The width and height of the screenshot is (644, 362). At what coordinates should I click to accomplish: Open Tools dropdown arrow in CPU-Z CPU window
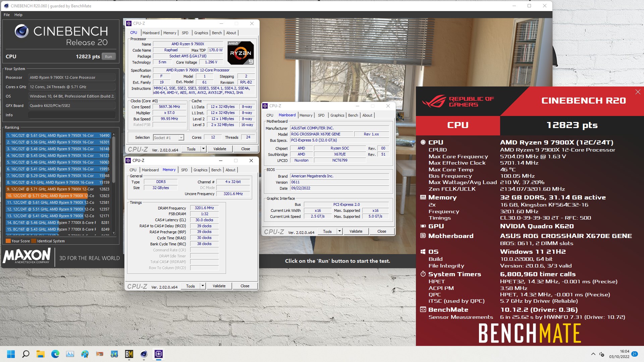(x=203, y=148)
